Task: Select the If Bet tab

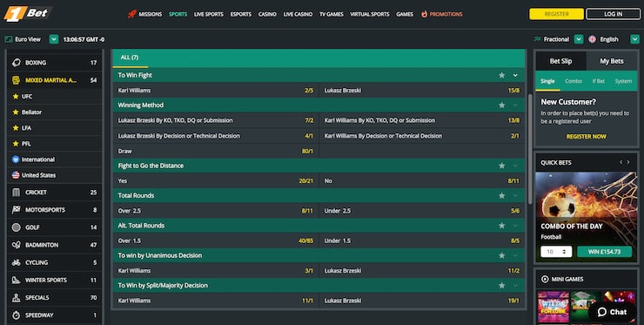Action: pos(598,81)
